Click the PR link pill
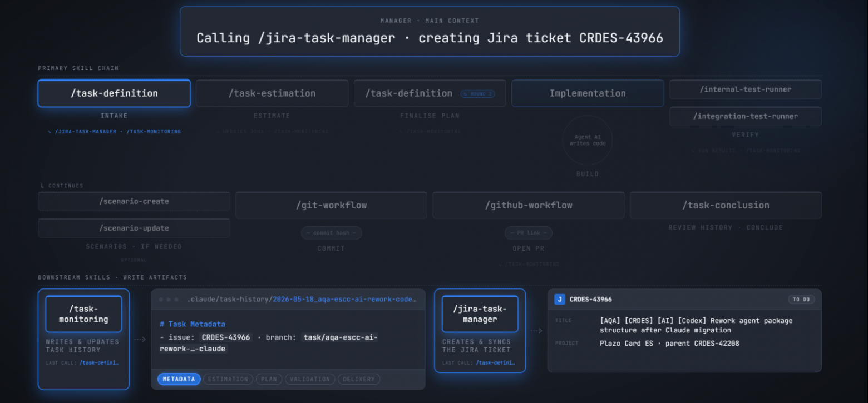 [529, 233]
